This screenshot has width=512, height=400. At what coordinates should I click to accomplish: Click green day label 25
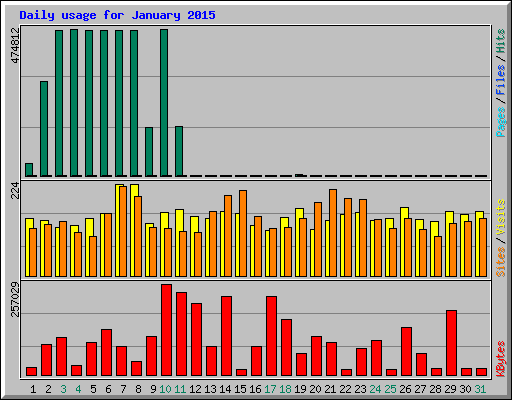click(x=390, y=389)
